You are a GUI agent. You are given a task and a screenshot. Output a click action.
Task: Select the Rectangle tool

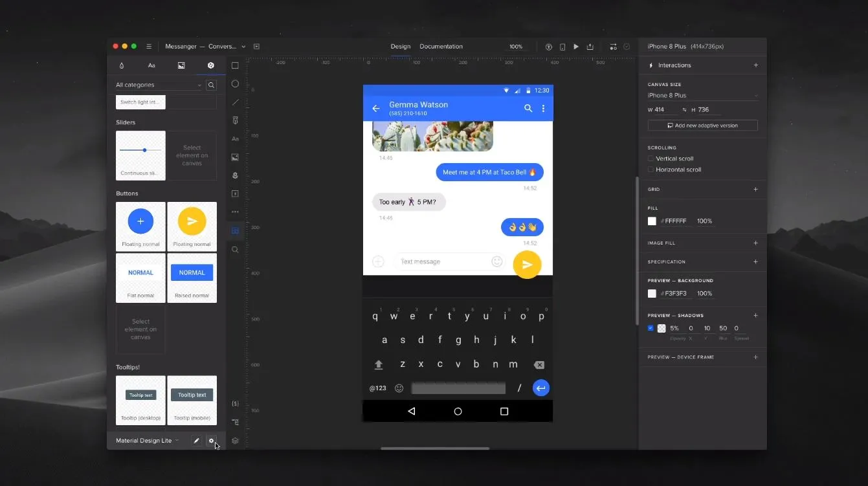click(235, 65)
